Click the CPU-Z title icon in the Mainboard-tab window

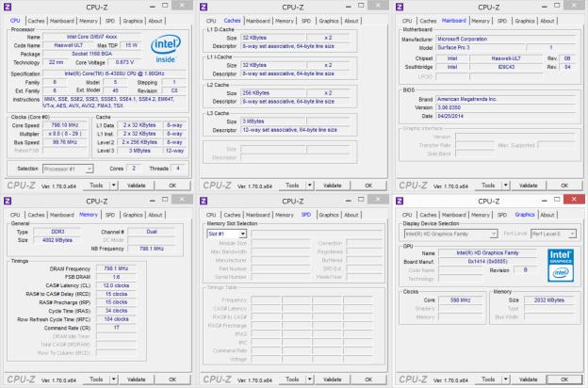[400, 7]
